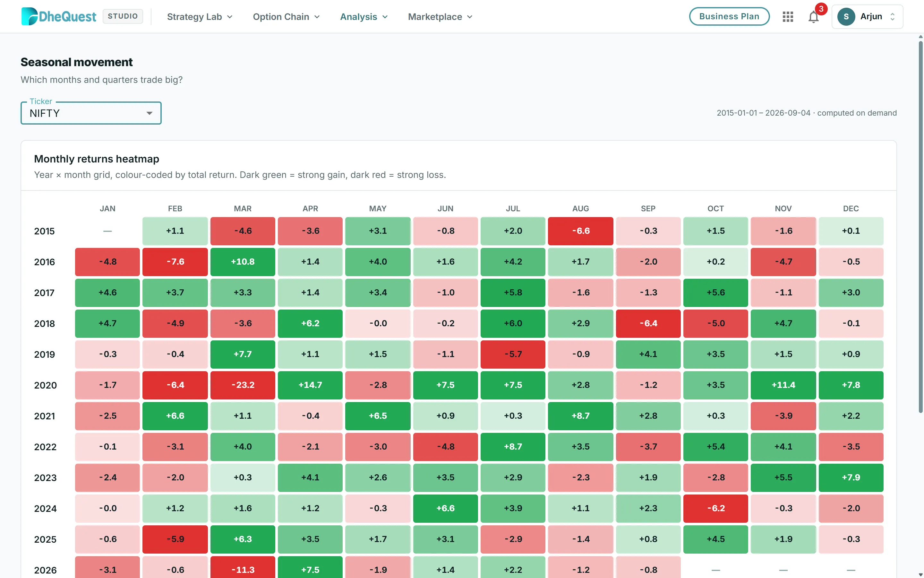Click the STUDIO badge
This screenshot has width=924, height=578.
tap(123, 16)
